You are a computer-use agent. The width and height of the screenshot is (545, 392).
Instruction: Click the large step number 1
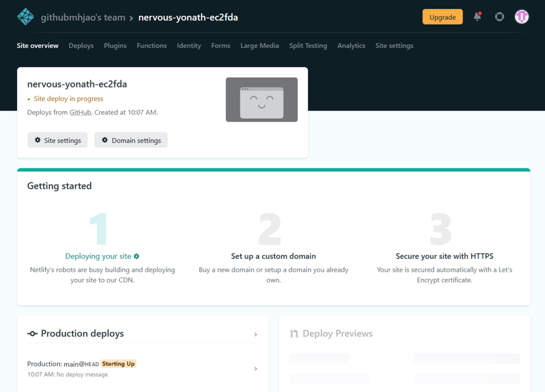tap(98, 229)
